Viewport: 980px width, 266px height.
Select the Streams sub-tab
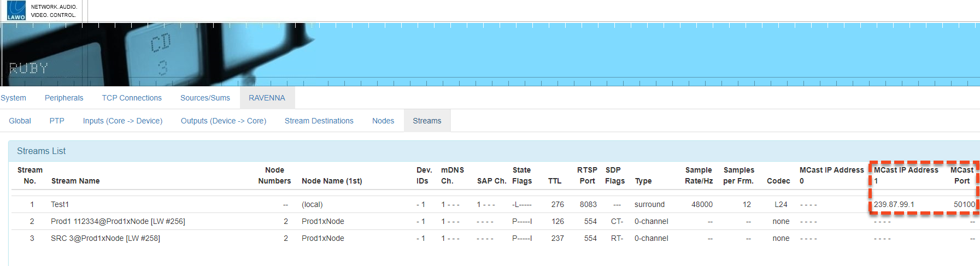point(427,121)
